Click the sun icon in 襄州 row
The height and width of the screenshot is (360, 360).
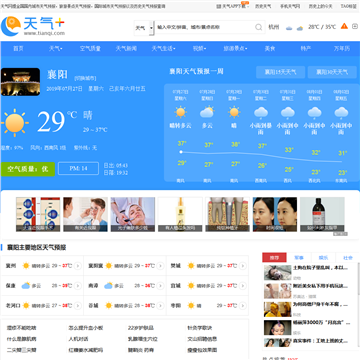[x=26, y=266]
